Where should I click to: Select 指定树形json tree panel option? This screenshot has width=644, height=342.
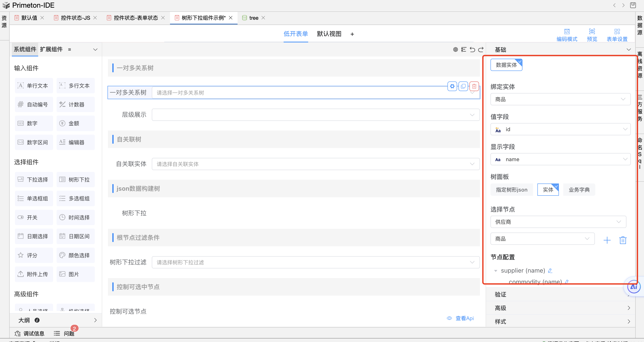point(511,190)
